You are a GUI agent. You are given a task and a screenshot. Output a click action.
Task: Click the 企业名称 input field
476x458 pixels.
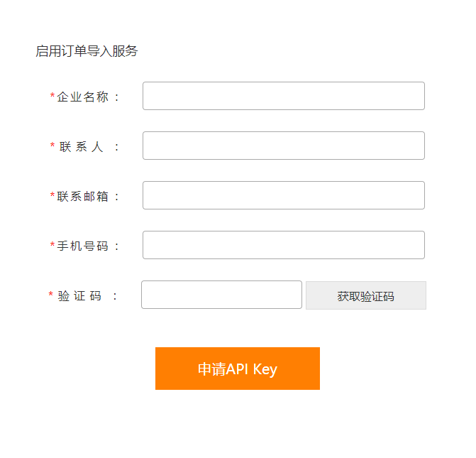click(x=284, y=96)
